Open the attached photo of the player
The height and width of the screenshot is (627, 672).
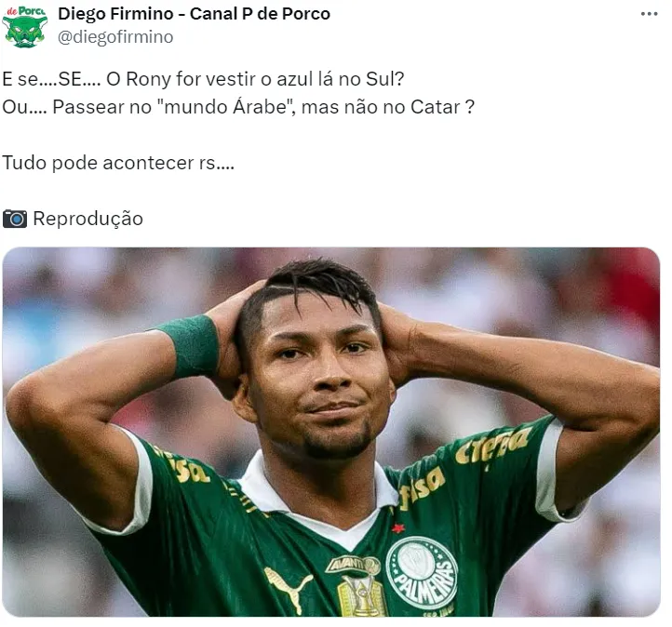[331, 432]
